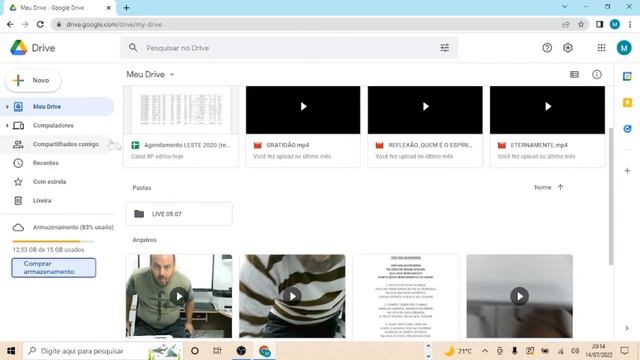The width and height of the screenshot is (640, 360).
Task: Select the REFLEXÃO_QUEM É O ESPÍRI... video card
Action: 425,127
